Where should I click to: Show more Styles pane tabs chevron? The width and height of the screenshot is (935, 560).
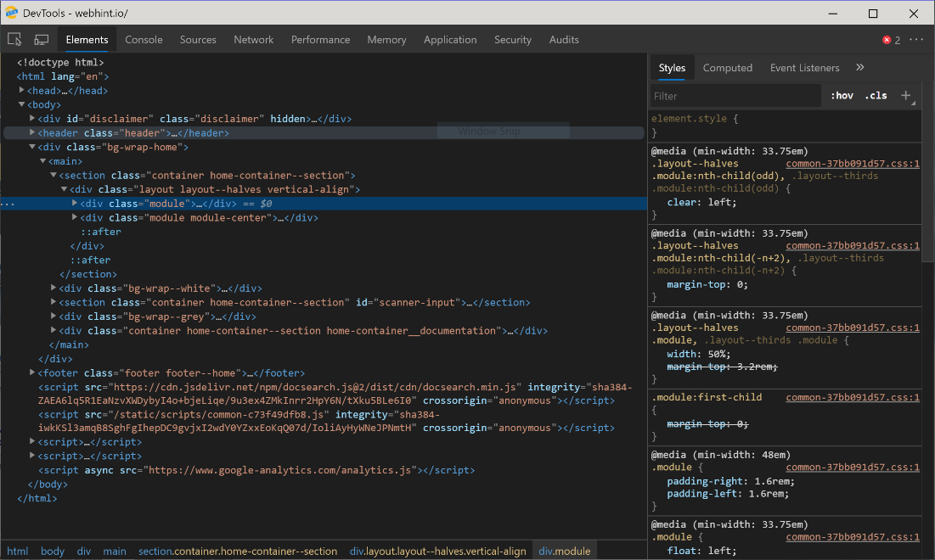click(x=859, y=68)
